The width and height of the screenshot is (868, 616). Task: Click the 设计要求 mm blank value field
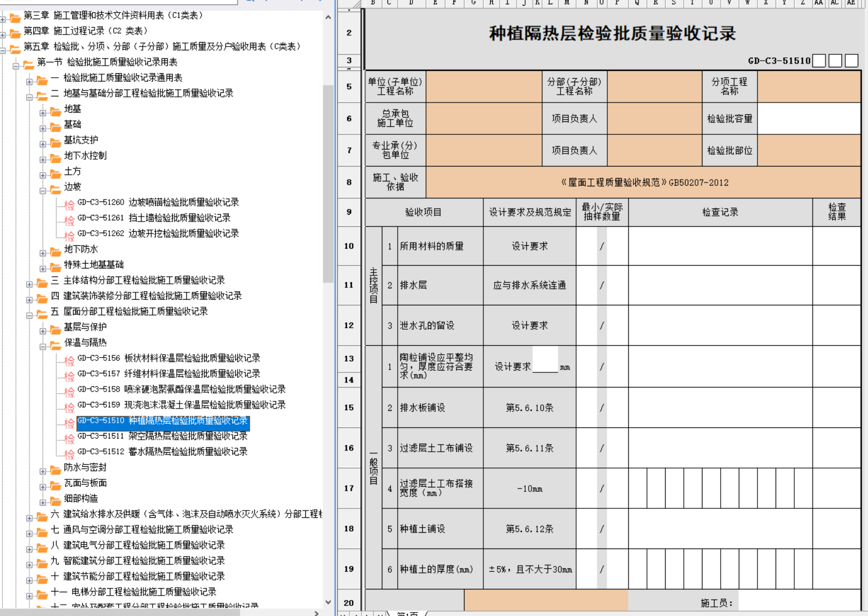pyautogui.click(x=545, y=359)
